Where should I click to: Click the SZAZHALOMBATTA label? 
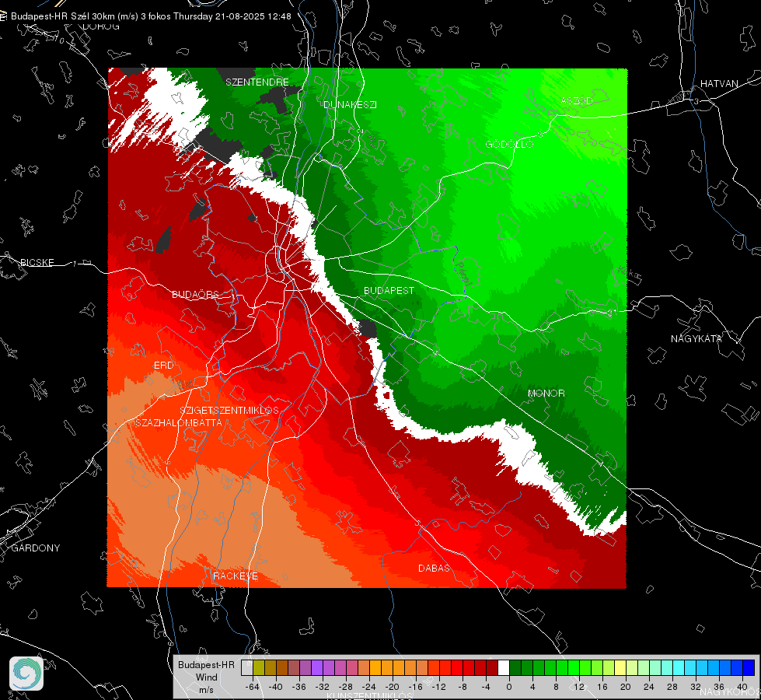pyautogui.click(x=179, y=422)
